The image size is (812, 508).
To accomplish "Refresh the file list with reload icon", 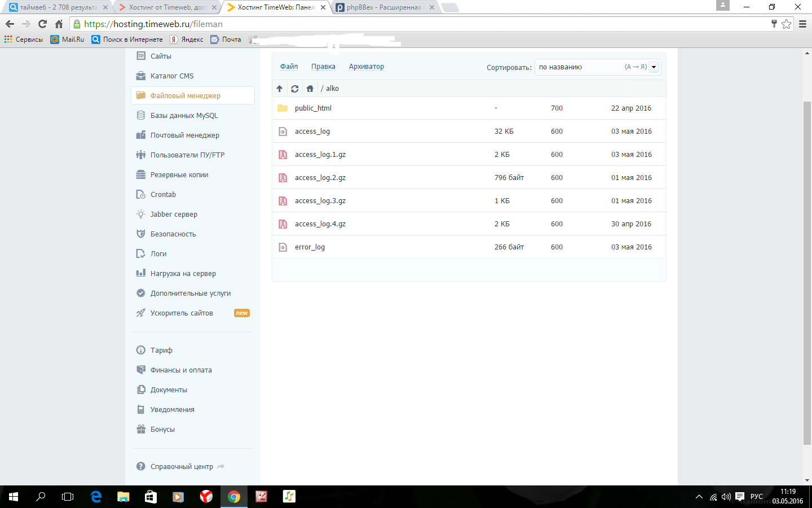I will [294, 89].
